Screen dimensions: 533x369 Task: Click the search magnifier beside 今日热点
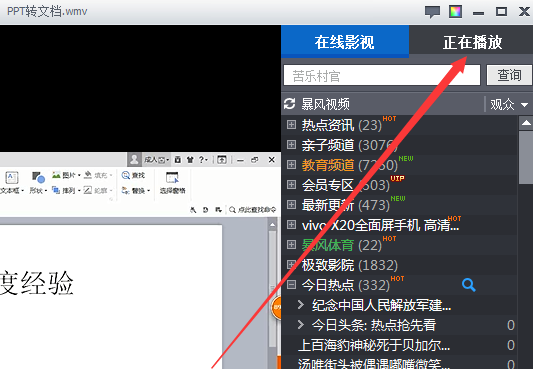pyautogui.click(x=468, y=285)
